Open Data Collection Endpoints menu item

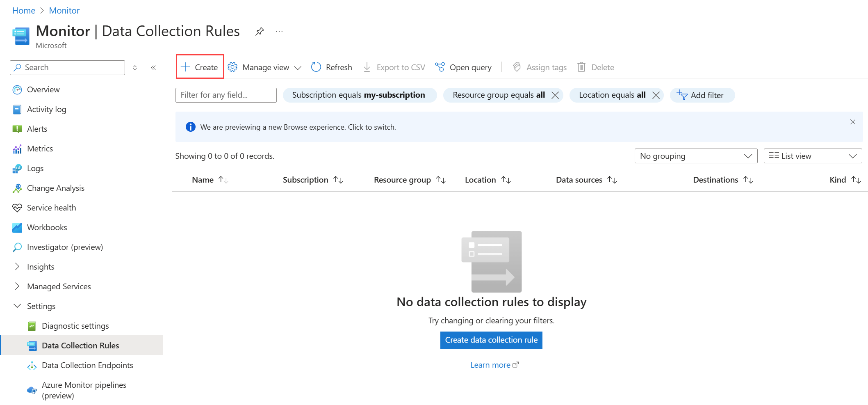coord(87,365)
